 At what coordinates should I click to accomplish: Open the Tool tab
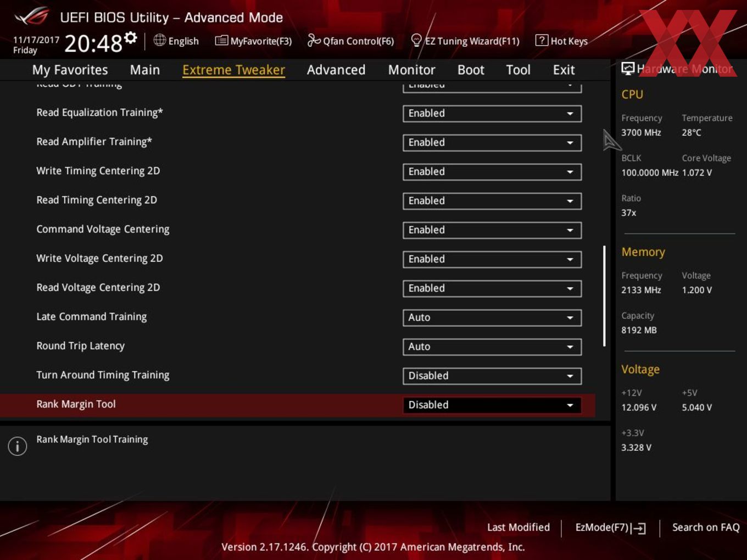pyautogui.click(x=518, y=70)
